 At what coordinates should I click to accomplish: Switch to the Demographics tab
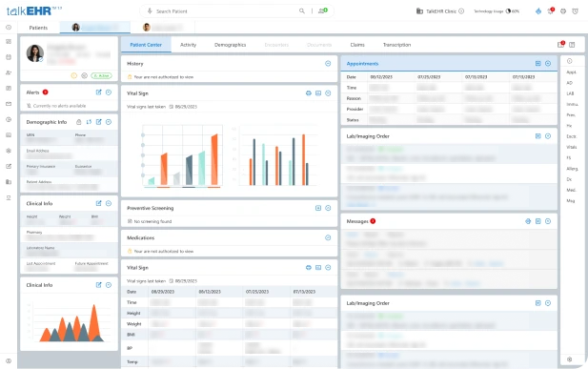tap(230, 45)
